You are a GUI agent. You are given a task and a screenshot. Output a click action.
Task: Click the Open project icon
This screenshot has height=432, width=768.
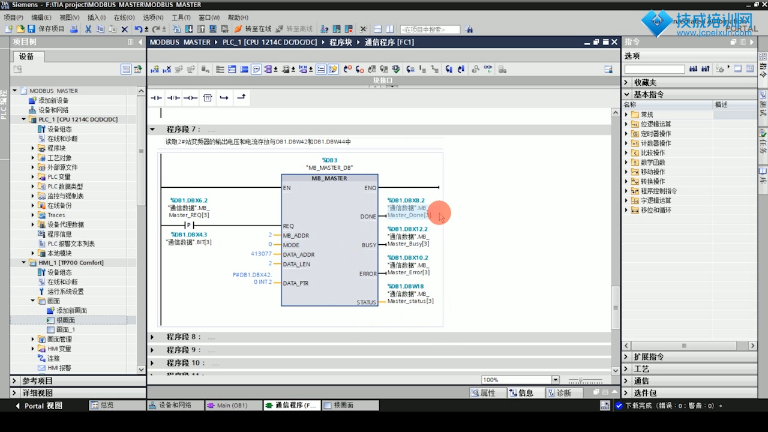(20, 29)
